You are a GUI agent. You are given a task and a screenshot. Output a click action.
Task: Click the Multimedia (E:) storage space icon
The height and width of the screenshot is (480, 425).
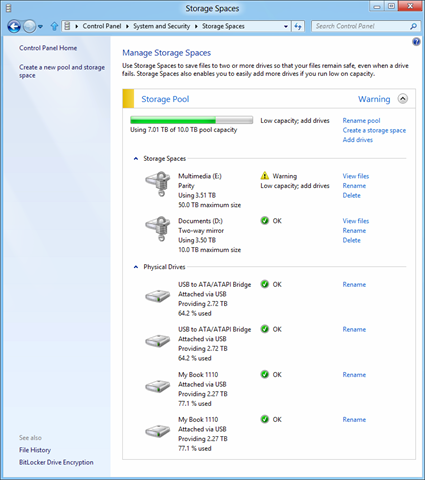point(158,184)
